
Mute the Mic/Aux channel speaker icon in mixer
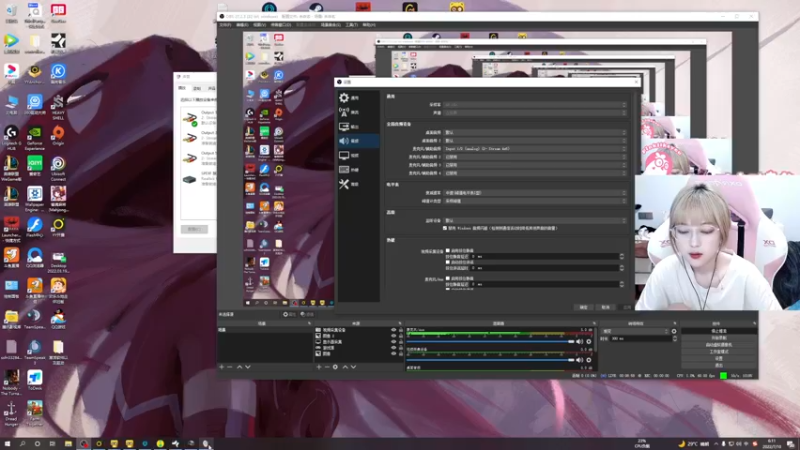point(579,341)
